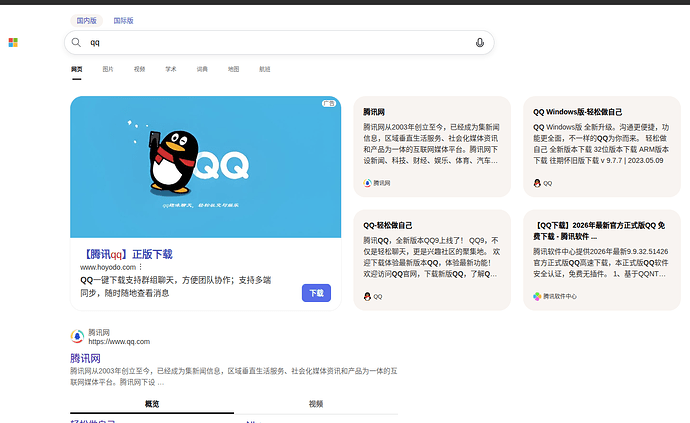This screenshot has height=423, width=690.
Task: Click the QQ penguin banner image
Action: click(206, 167)
